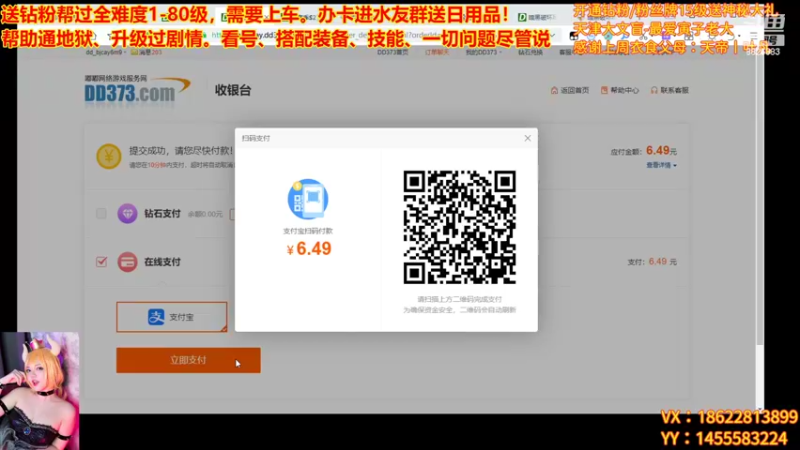Expand 查看详情 order details dropdown
Image resolution: width=800 pixels, height=450 pixels.
point(661,165)
